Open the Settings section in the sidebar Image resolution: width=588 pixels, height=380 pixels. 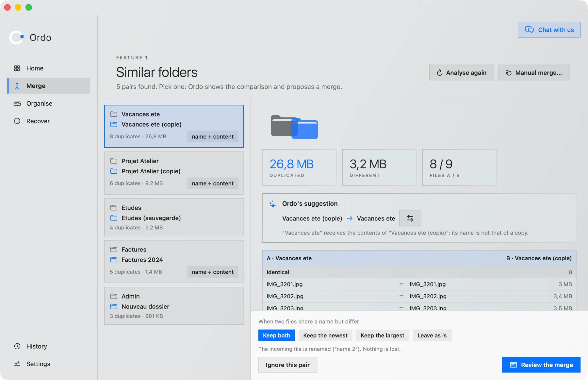[x=49, y=364]
